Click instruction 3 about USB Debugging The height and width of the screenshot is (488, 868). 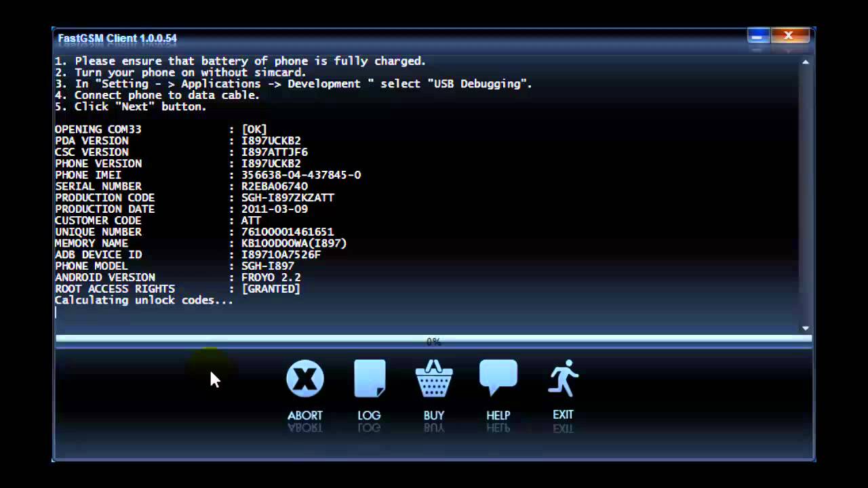click(294, 84)
